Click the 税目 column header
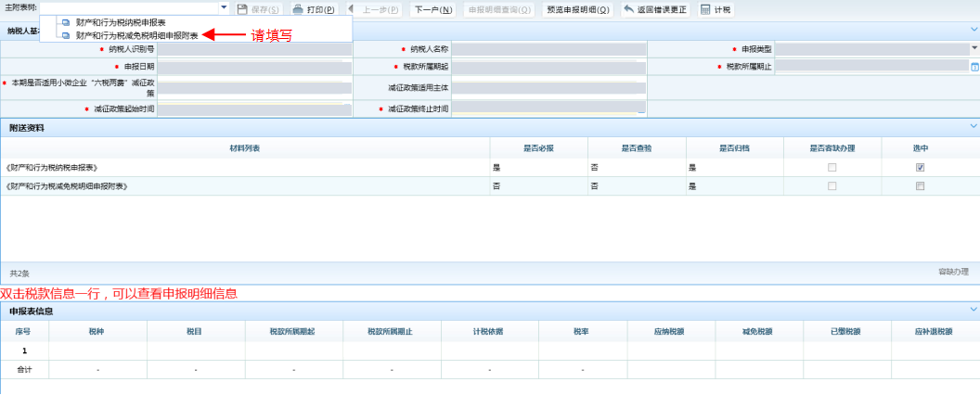980x395 pixels. pyautogui.click(x=196, y=331)
